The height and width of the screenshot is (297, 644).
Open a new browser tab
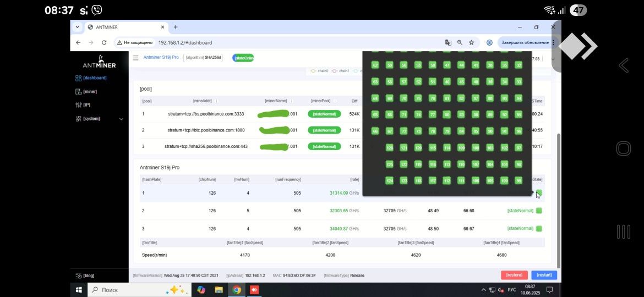[x=176, y=27]
